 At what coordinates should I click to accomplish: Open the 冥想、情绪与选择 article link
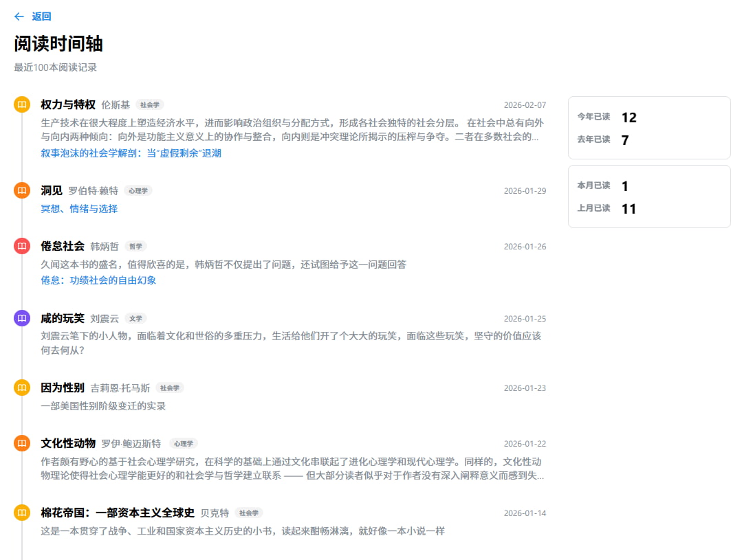point(79,209)
